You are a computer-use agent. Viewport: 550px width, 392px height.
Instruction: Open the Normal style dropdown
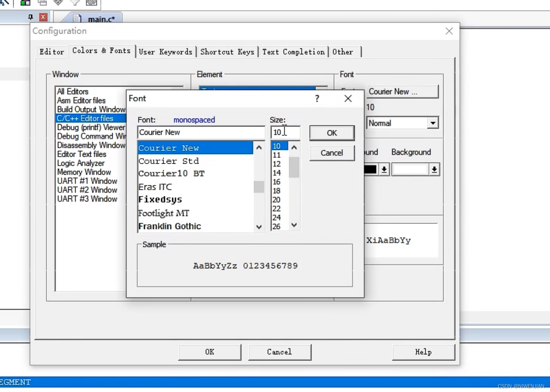click(433, 123)
